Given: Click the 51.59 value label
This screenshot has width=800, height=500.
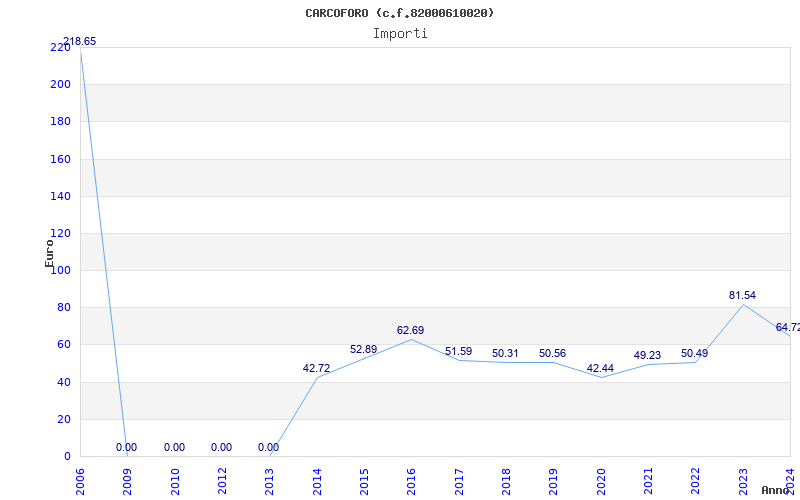Looking at the screenshot, I should click(458, 352).
